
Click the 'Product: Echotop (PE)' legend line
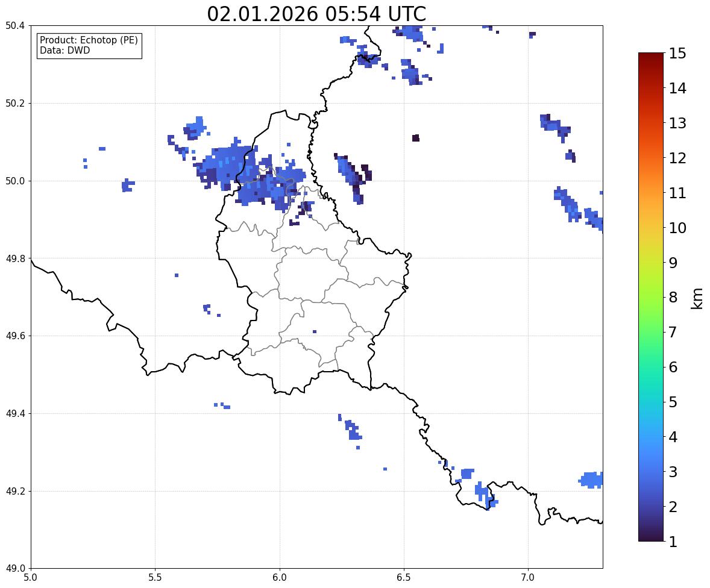pos(89,40)
